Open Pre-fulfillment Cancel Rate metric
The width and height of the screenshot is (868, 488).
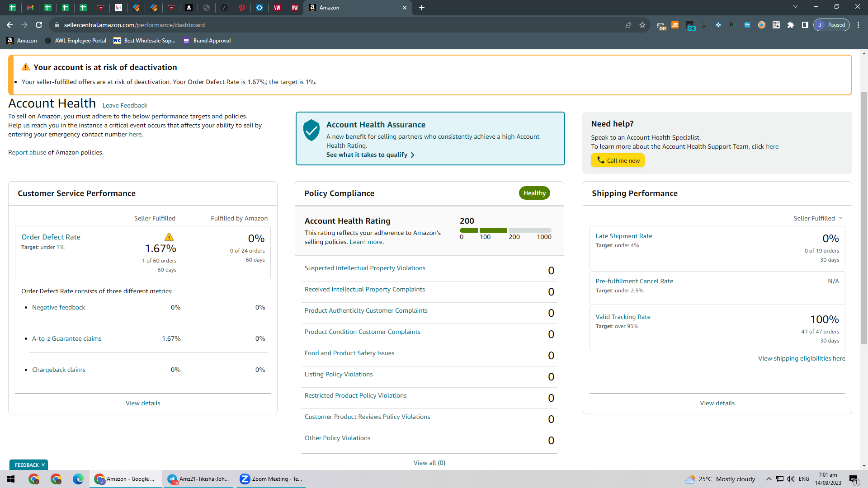[634, 281]
